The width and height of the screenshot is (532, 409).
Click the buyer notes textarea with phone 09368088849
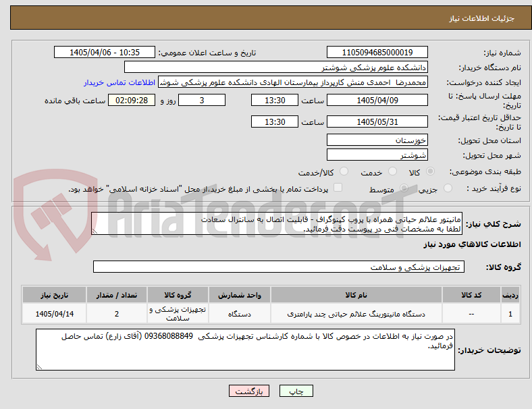coord(245,350)
